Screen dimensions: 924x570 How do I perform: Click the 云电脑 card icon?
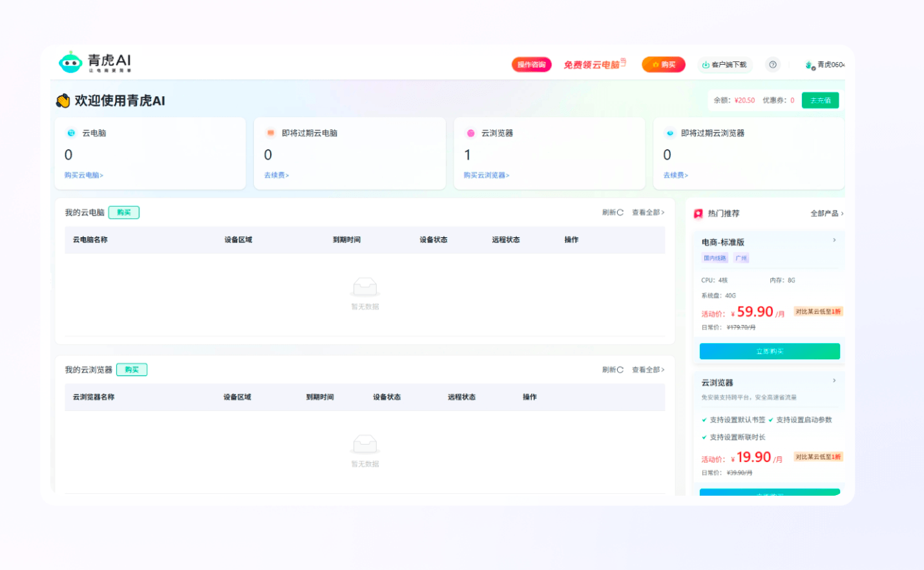tap(71, 133)
